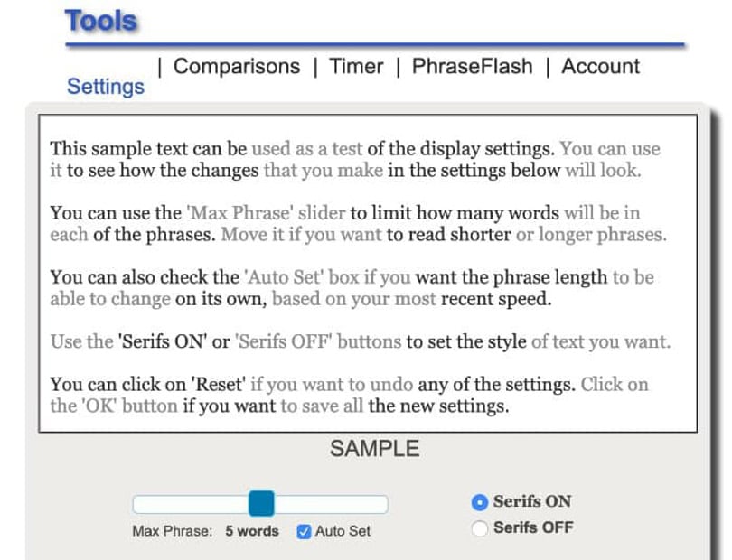This screenshot has height=560, width=732.
Task: Click the slider track past the handle
Action: click(x=343, y=501)
